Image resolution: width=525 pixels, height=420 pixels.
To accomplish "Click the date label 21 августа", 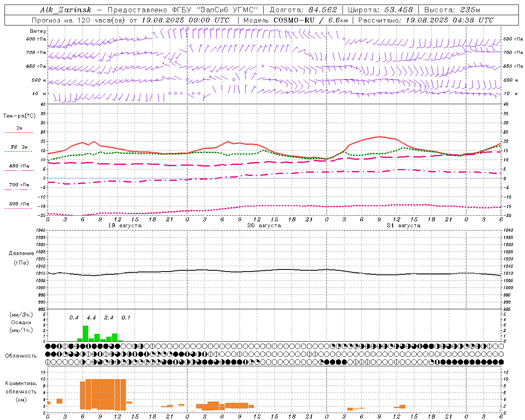I will coord(404,226).
